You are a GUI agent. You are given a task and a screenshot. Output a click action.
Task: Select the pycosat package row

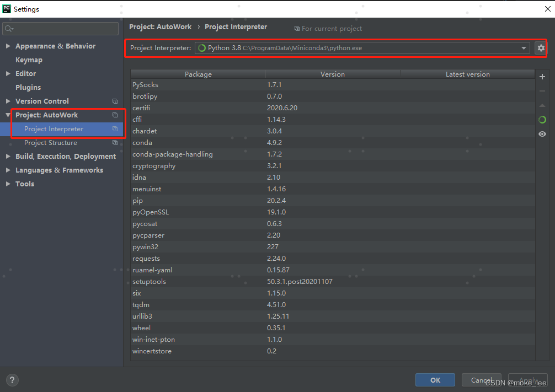[x=333, y=224]
